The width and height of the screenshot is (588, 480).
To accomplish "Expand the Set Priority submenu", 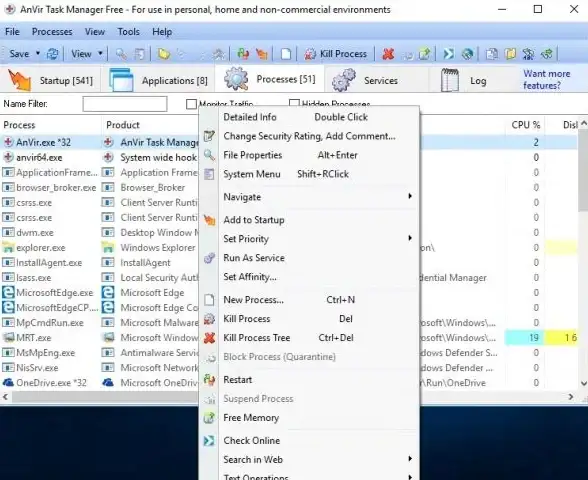I will (x=410, y=238).
